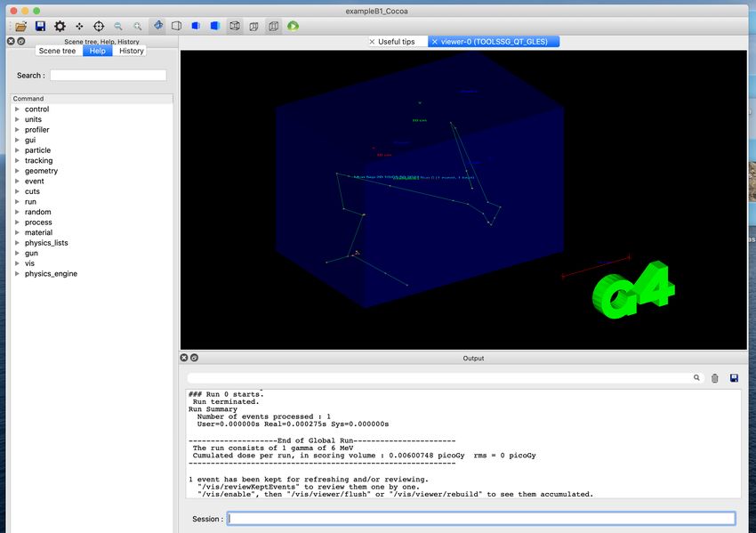
Task: Click the floppy disk save icon in toolbar
Action: pos(40,26)
